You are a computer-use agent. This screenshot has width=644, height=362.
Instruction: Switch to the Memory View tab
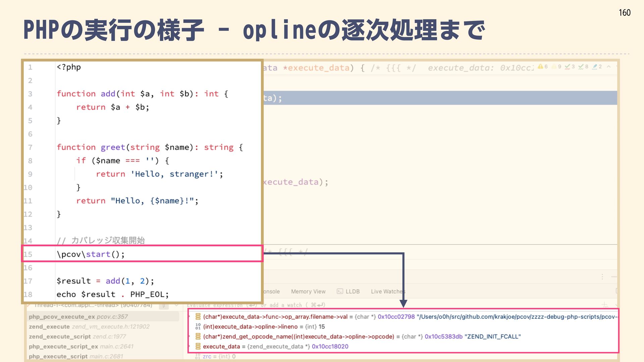tap(308, 291)
